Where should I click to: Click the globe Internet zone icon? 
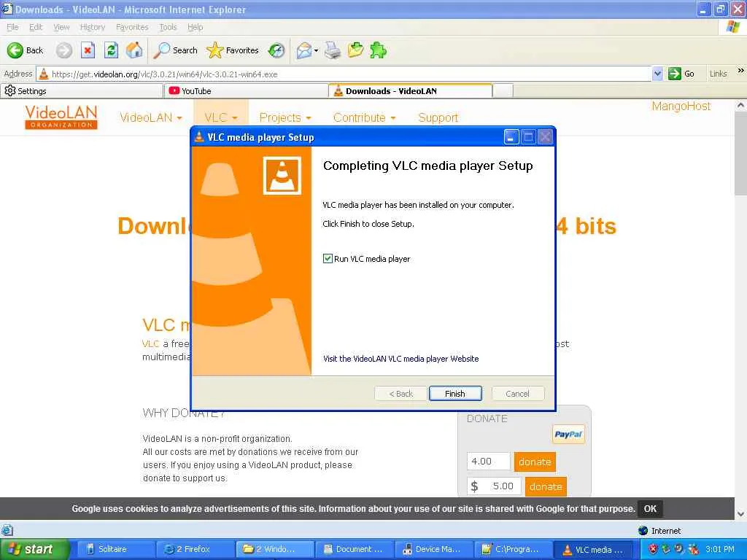click(643, 531)
